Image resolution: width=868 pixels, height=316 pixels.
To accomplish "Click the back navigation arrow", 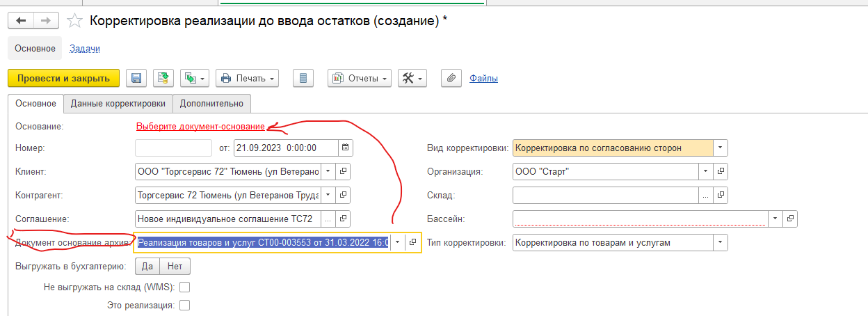I will tap(20, 21).
